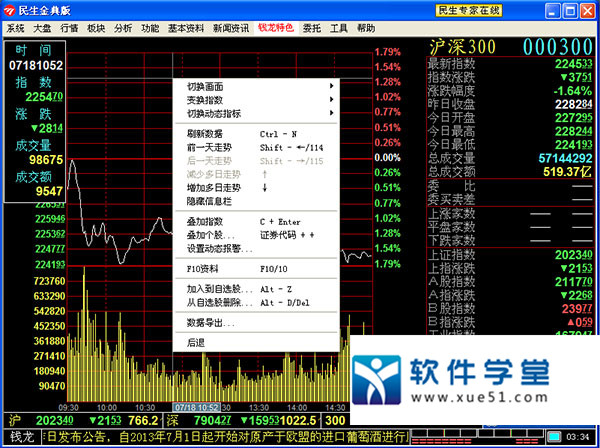This screenshot has width=600, height=448.
Task: Select 叠加个股... menu entry
Action: pos(256,235)
